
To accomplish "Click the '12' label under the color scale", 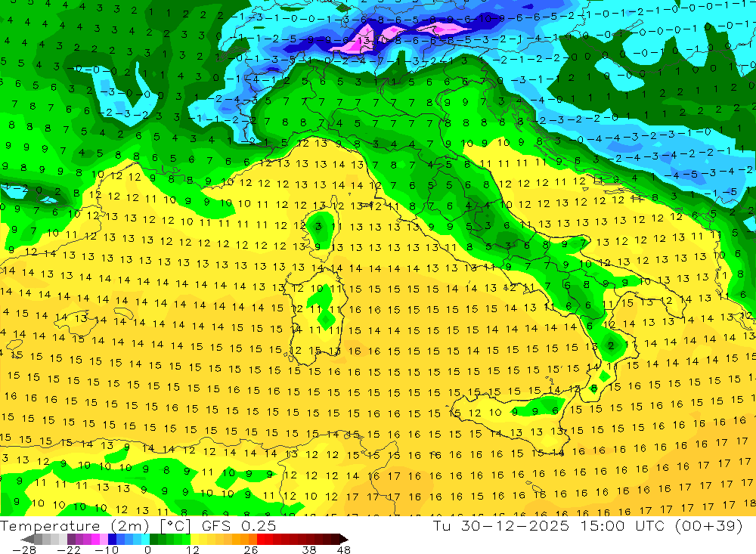I will [x=193, y=549].
